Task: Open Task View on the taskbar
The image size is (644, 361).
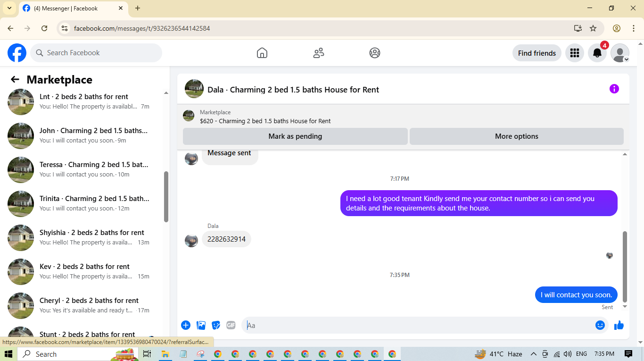Action: pyautogui.click(x=147, y=354)
